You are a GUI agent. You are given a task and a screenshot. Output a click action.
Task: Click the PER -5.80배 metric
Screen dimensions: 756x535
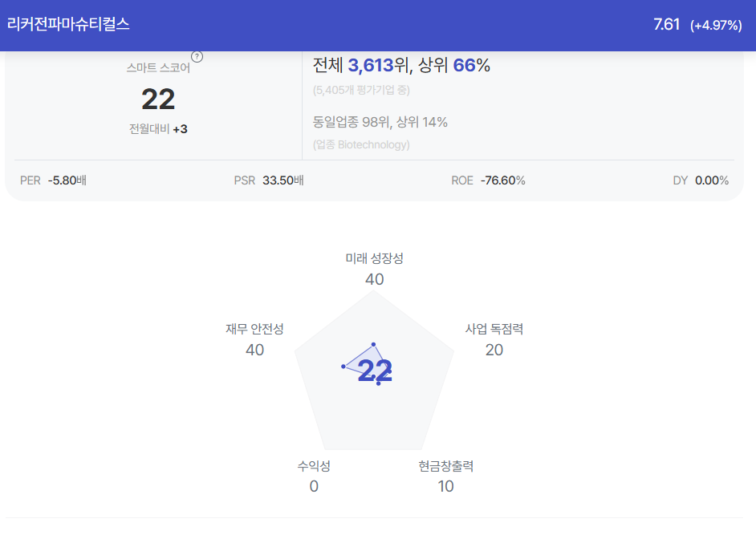click(53, 180)
